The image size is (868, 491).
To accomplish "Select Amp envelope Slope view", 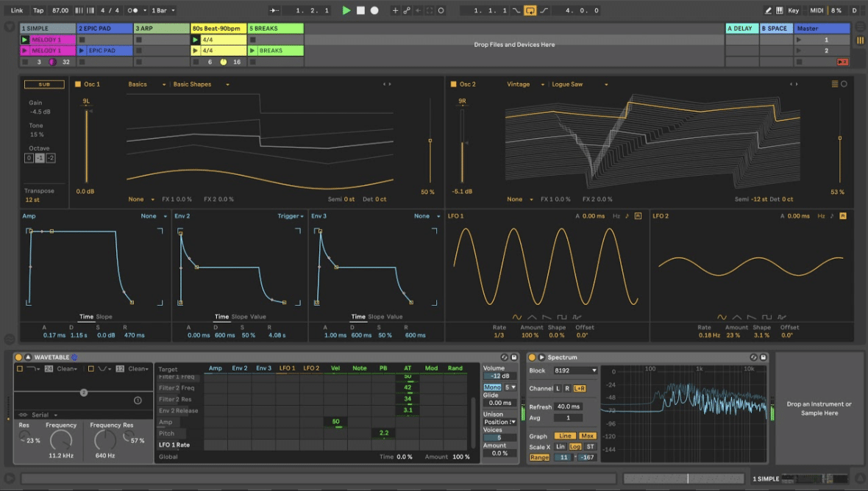I will click(x=104, y=317).
